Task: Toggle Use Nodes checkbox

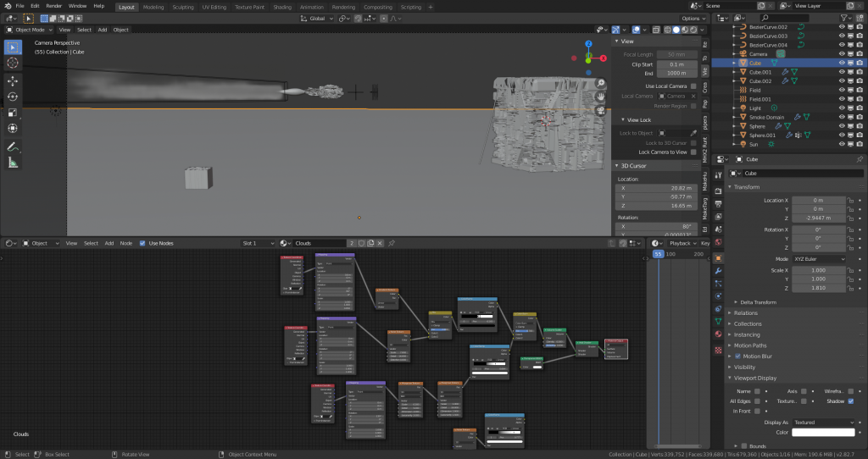Action: (142, 243)
